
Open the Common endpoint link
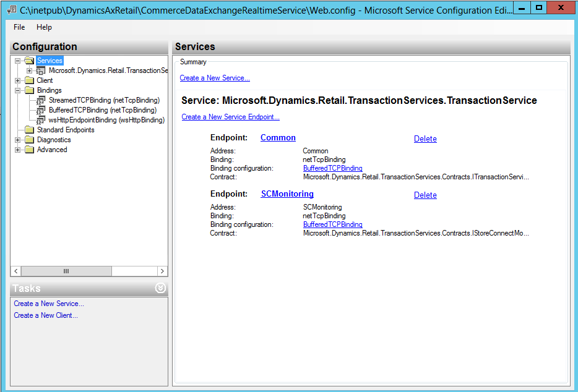[x=278, y=138]
